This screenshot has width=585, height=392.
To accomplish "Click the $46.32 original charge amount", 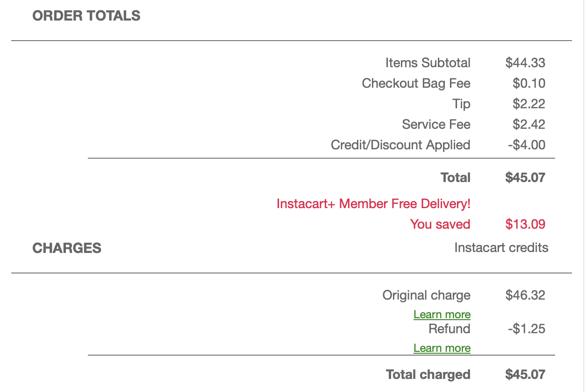I will (525, 295).
